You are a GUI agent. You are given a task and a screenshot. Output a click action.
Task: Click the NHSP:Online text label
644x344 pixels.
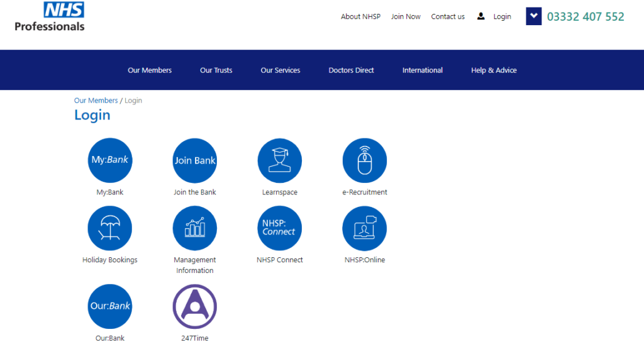pos(365,260)
